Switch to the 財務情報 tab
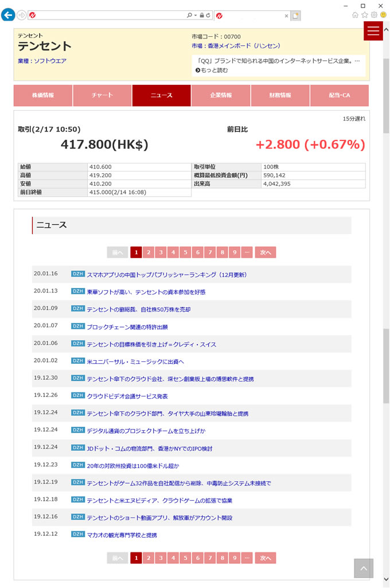The height and width of the screenshot is (588, 390). tap(280, 95)
